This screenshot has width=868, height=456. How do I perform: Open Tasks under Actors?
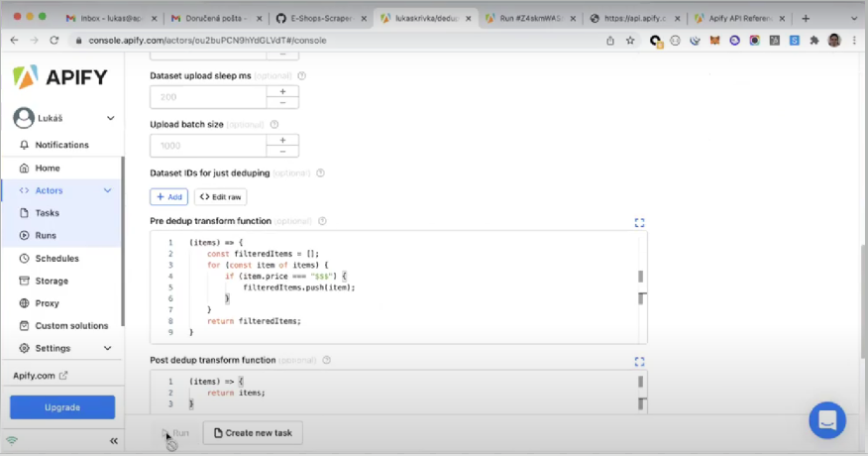pyautogui.click(x=47, y=213)
